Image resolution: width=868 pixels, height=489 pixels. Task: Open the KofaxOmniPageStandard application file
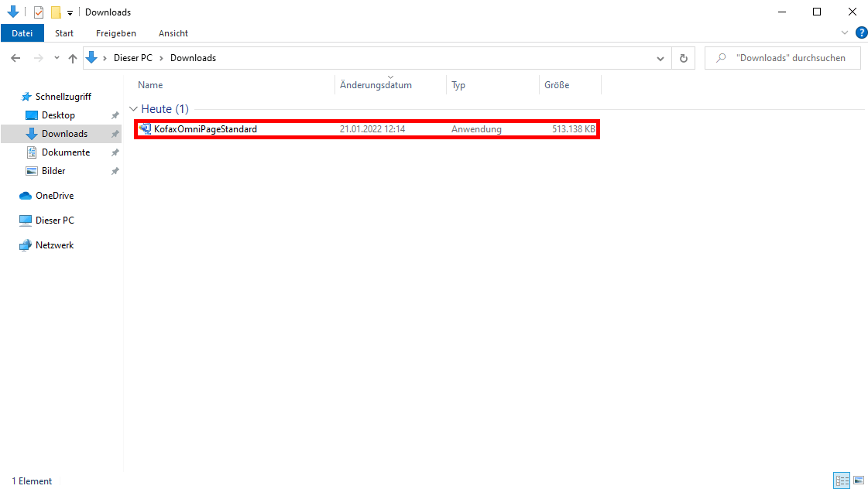(205, 129)
